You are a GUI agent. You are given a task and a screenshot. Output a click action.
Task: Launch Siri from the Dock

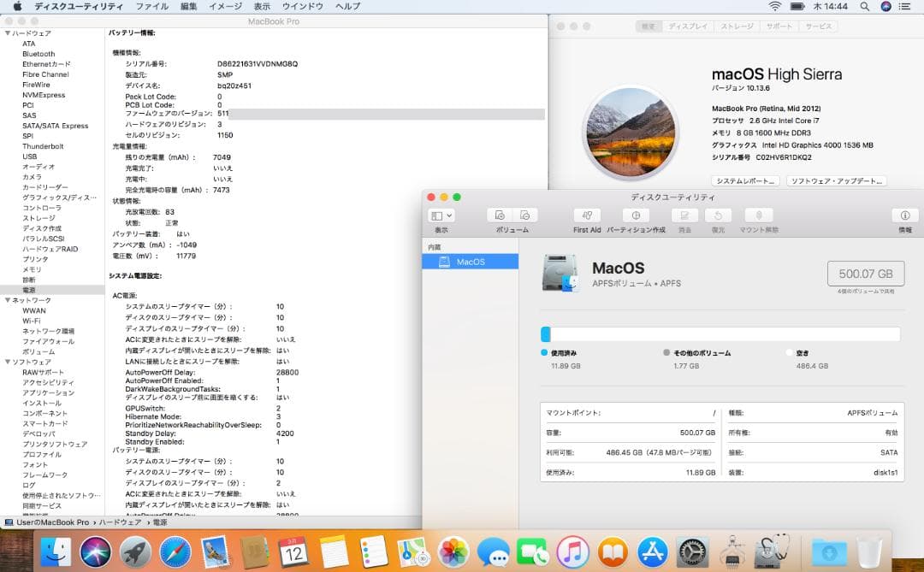coord(96,552)
